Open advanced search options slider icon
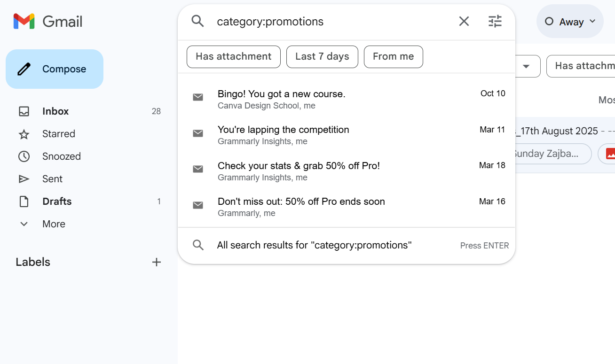Viewport: 615px width, 364px height. click(x=495, y=21)
